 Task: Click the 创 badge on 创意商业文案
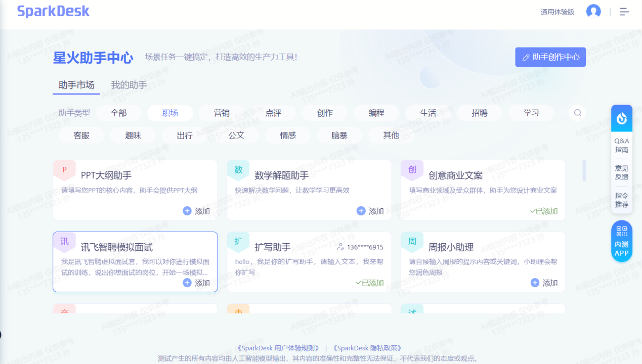(x=412, y=170)
